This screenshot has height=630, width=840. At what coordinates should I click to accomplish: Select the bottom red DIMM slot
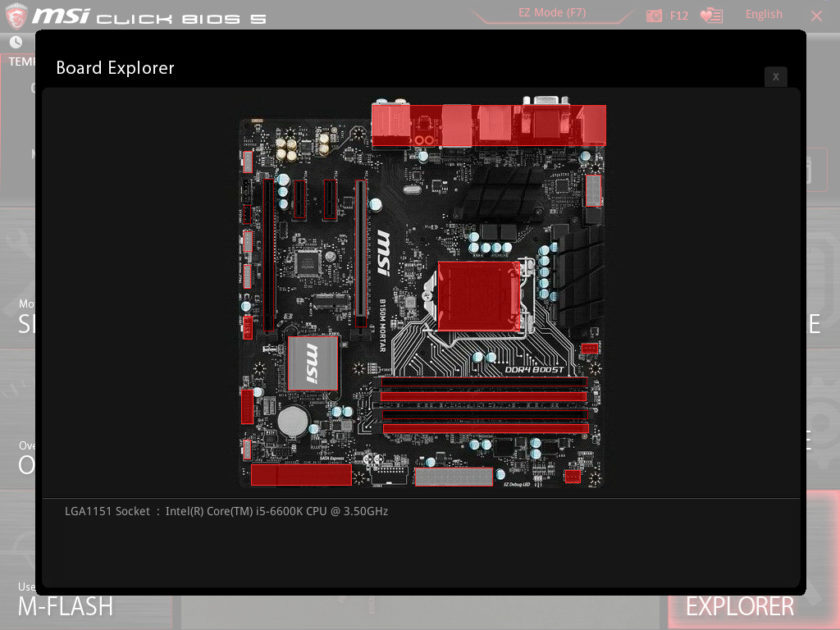tap(486, 428)
